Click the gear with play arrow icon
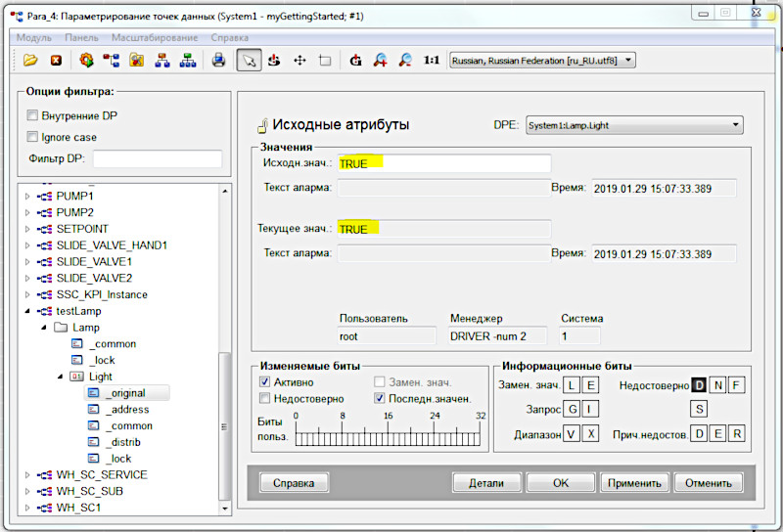Image resolution: width=783 pixels, height=532 pixels. click(86, 61)
